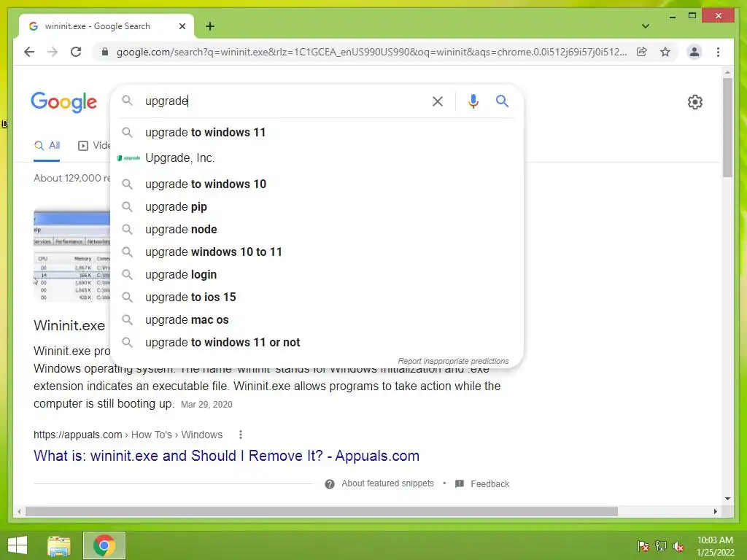Open the Action Center flag tray icon
747x560 pixels.
[x=643, y=546]
